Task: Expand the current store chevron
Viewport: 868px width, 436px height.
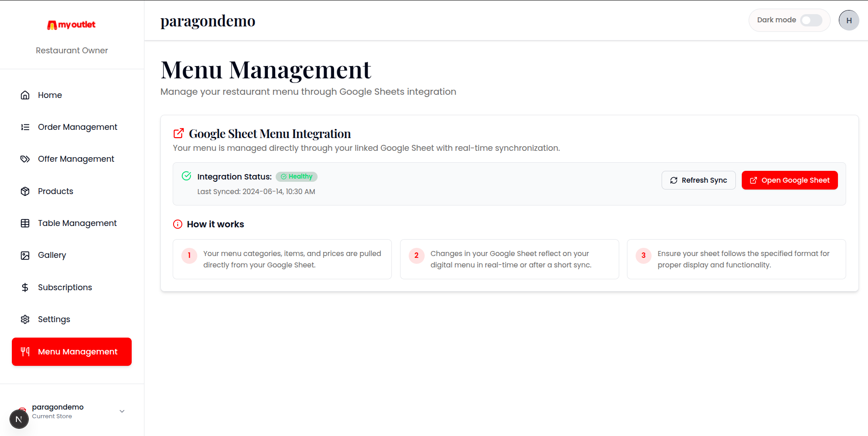Action: pos(122,411)
